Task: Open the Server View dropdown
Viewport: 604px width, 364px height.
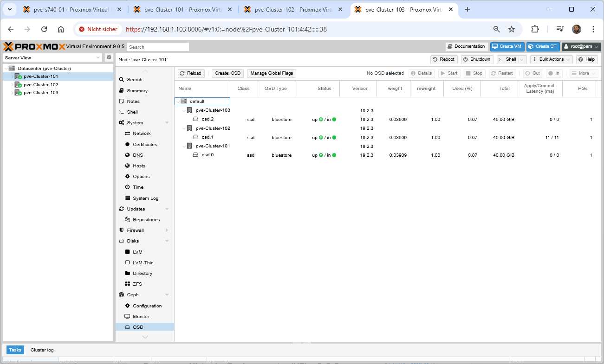Action: click(x=52, y=57)
